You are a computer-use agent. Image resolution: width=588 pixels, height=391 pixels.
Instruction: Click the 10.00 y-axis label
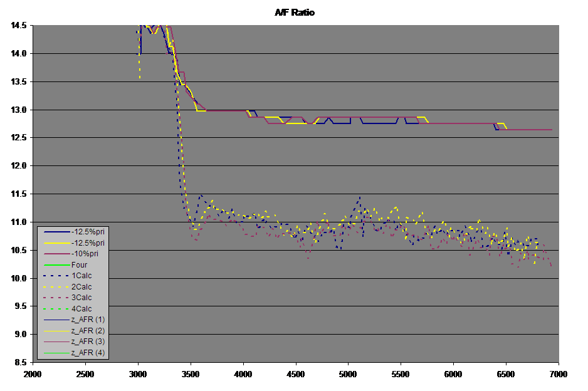point(19,278)
